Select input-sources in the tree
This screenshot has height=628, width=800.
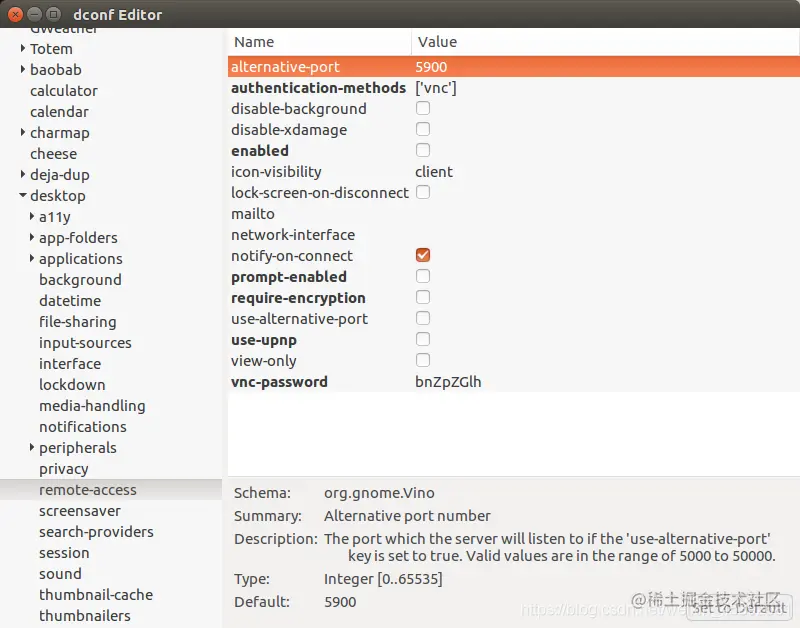point(85,343)
